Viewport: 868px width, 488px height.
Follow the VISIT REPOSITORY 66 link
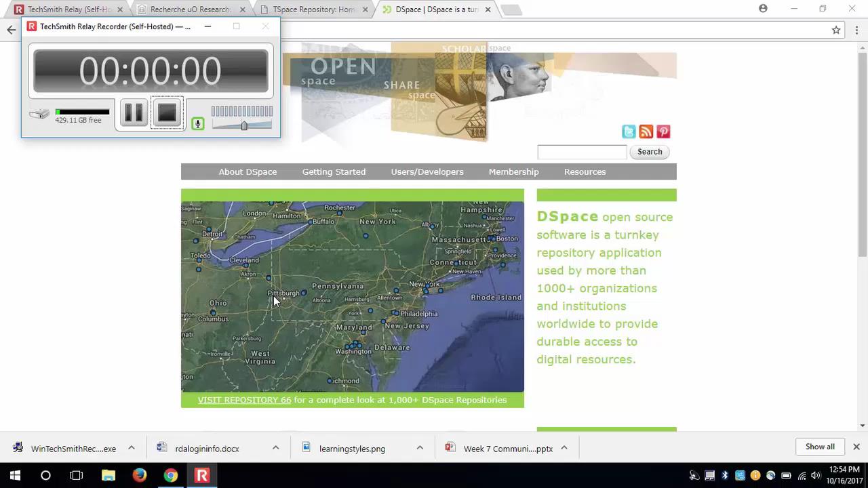click(244, 400)
